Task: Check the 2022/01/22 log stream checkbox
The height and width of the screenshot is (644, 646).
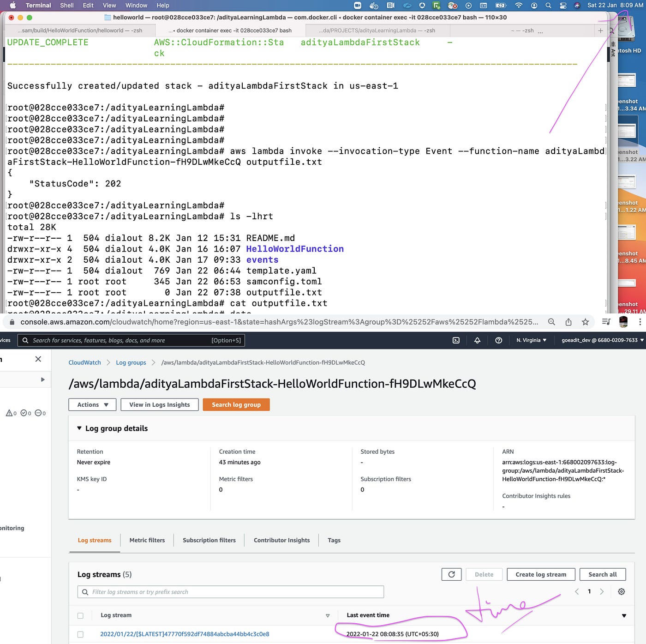Action: (x=81, y=634)
